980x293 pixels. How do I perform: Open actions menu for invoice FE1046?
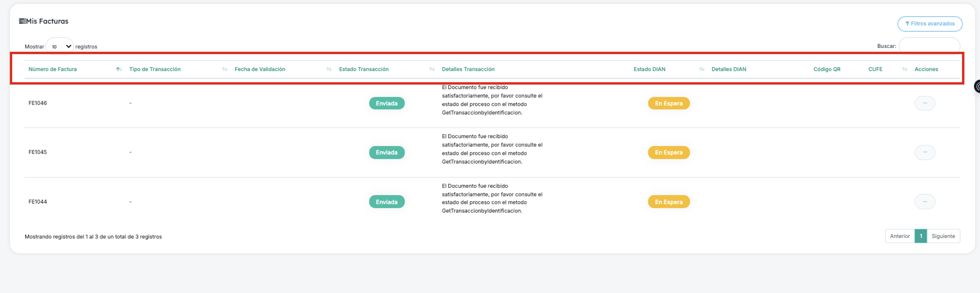(x=924, y=104)
